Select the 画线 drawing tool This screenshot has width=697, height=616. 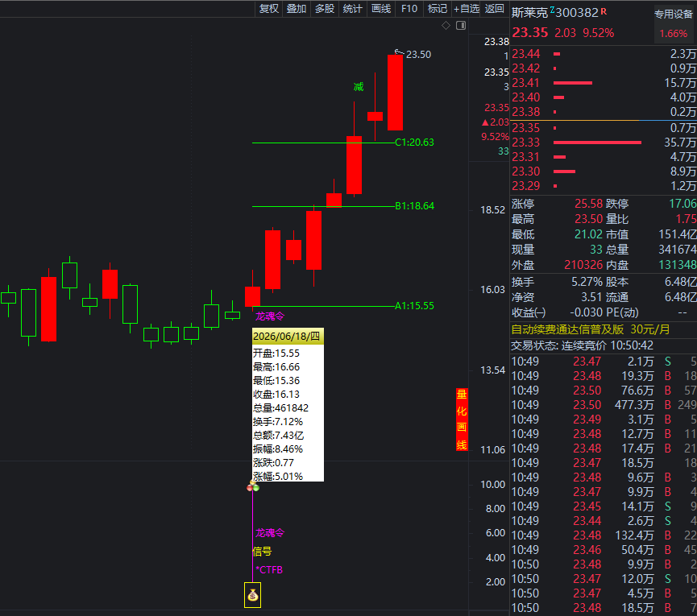pos(381,8)
